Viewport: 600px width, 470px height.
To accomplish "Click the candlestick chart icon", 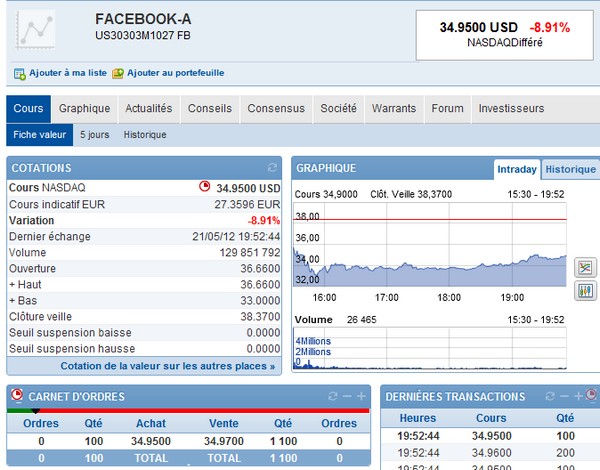I will (585, 291).
